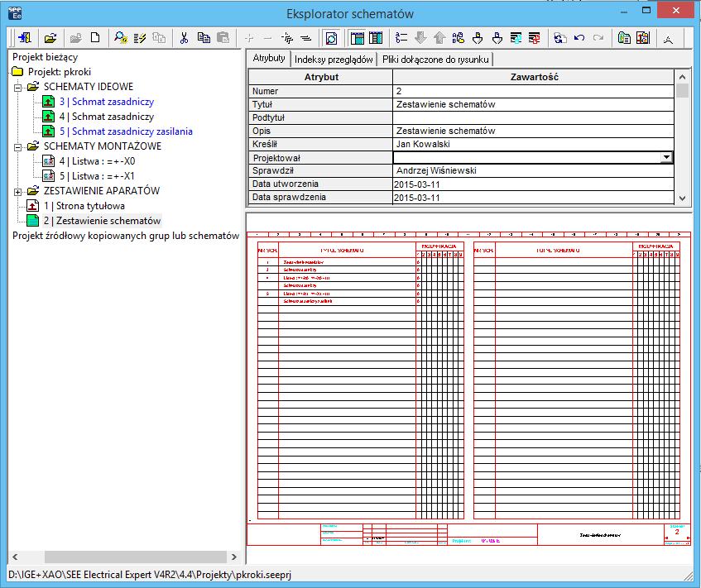Select 5 | Listwa : =+-X1
The image size is (701, 588).
point(97,176)
